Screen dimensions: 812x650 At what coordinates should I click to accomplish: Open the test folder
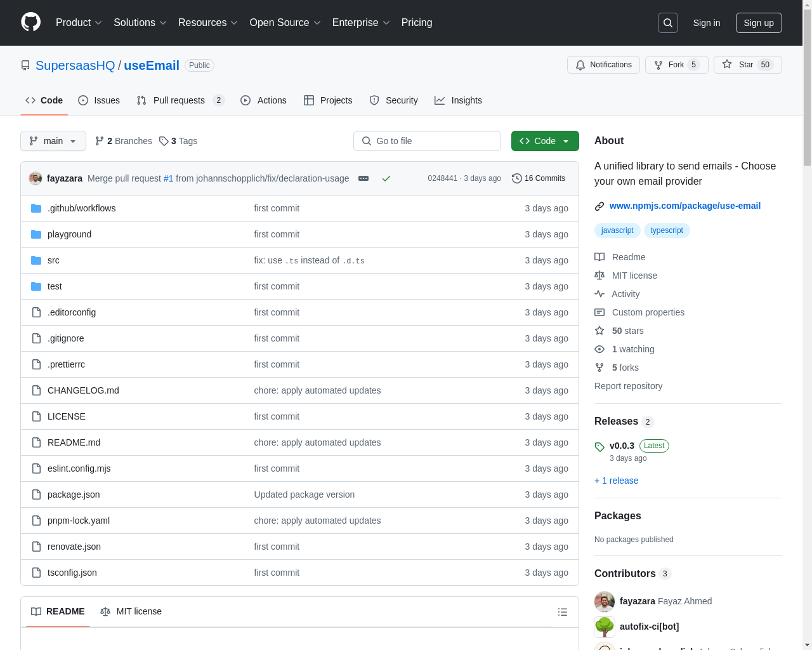coord(55,286)
